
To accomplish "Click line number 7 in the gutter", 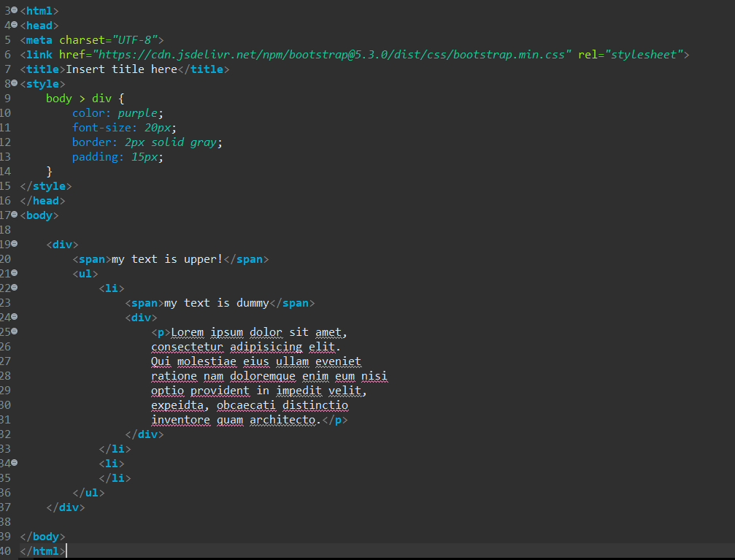I will 7,69.
